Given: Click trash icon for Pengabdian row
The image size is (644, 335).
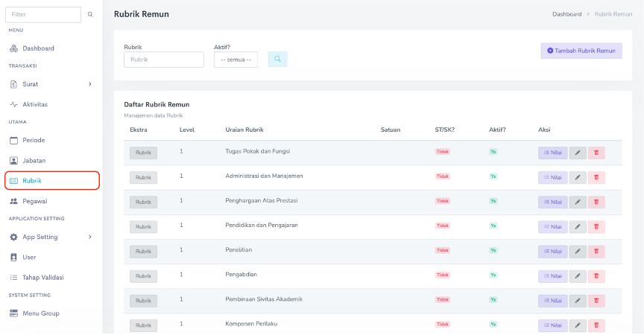Looking at the screenshot, I should (x=596, y=276).
